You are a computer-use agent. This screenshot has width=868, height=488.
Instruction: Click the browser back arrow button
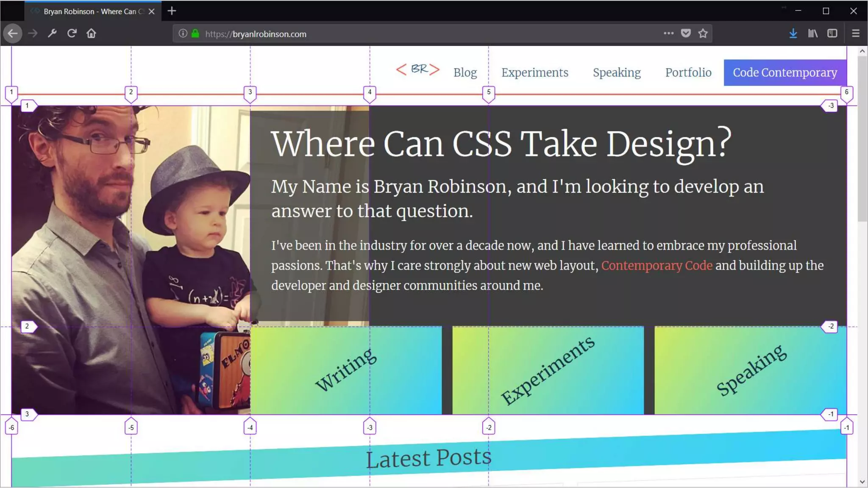click(x=13, y=33)
